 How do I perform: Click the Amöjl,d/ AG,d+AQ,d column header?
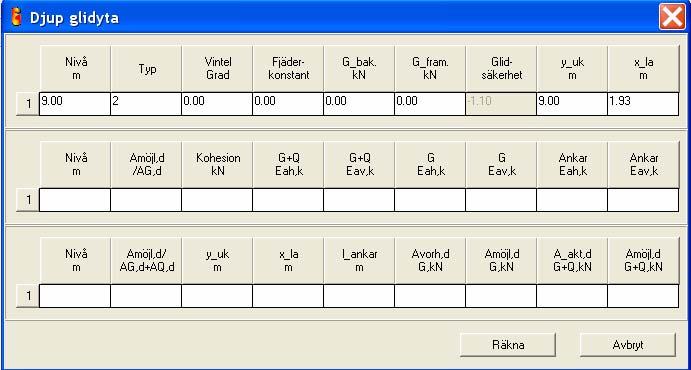coord(146,261)
